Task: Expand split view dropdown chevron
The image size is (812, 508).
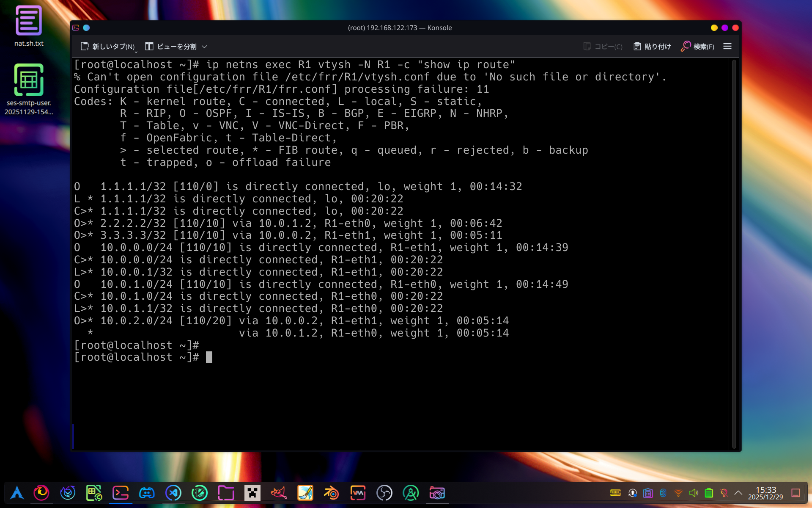Action: click(x=205, y=47)
